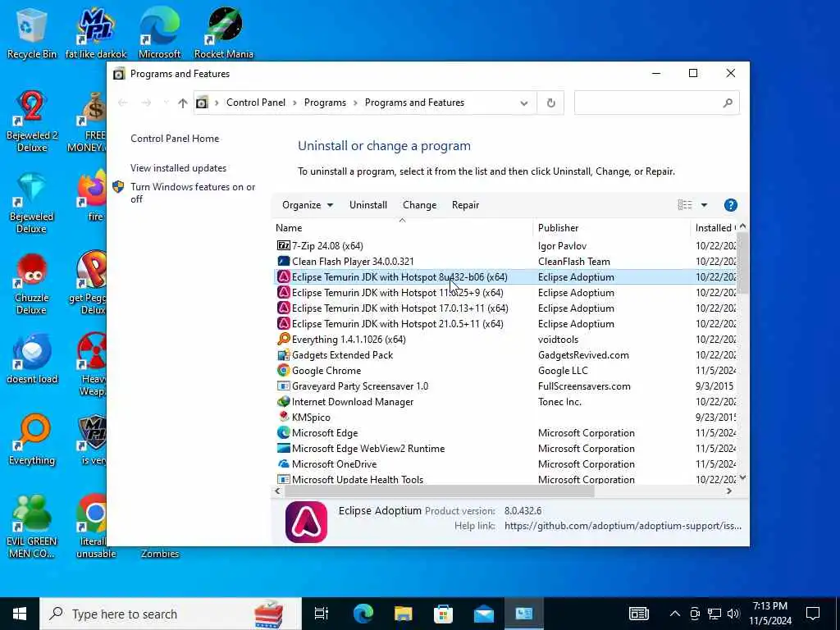Click the Microsoft OneDrive cloud icon
The width and height of the screenshot is (840, 630).
[283, 464]
